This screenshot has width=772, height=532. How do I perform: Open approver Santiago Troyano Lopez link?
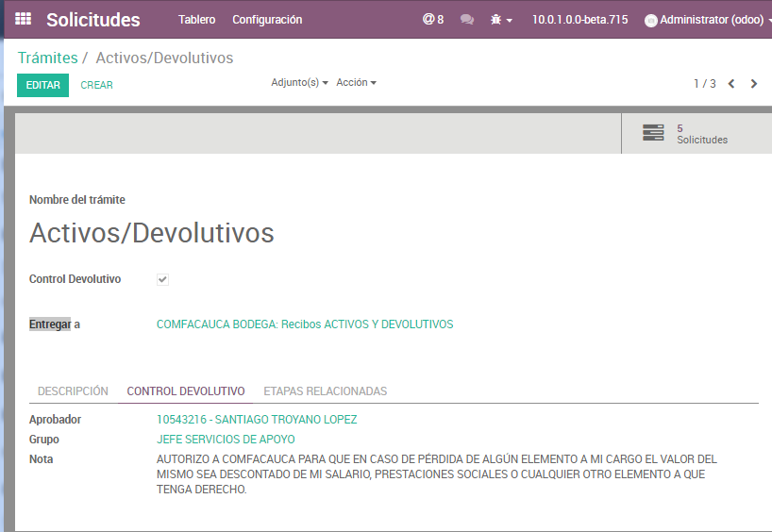(257, 420)
